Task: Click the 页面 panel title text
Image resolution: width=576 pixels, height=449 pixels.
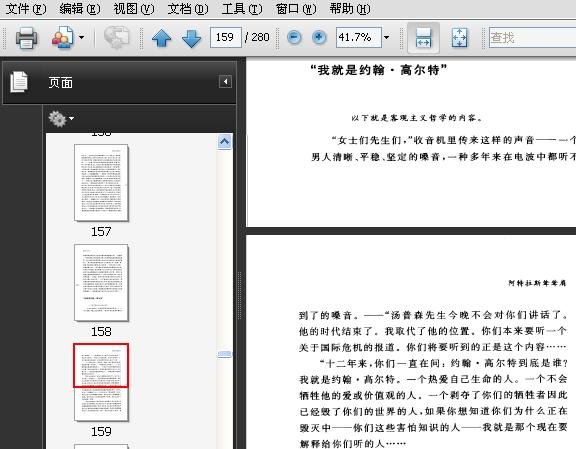Action: tap(61, 83)
